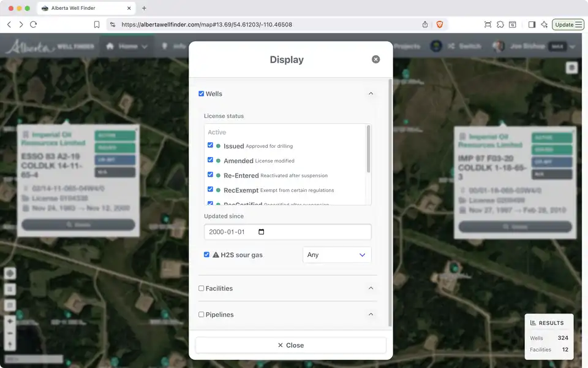Toggle the H2S sour gas checkbox
The height and width of the screenshot is (368, 588).
[x=206, y=255]
